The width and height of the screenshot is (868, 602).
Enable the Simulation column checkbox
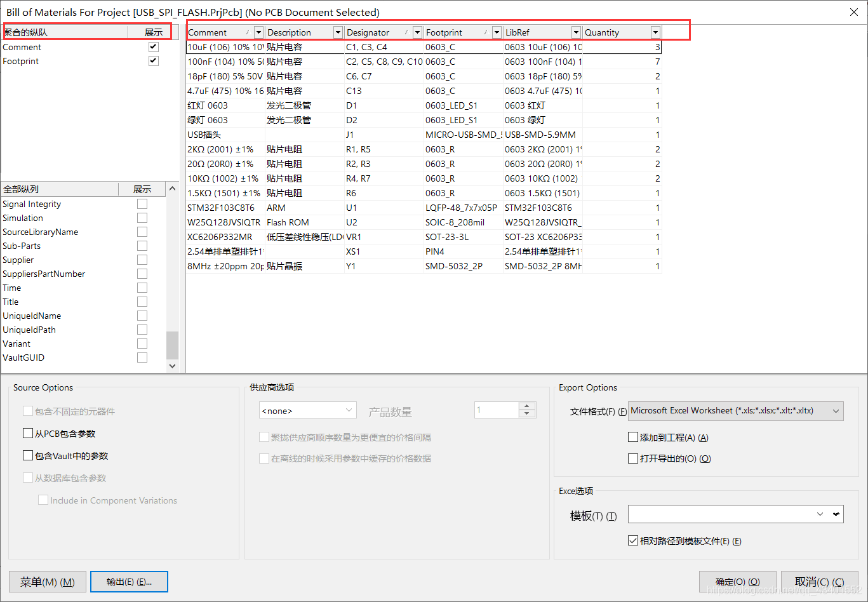(x=142, y=218)
